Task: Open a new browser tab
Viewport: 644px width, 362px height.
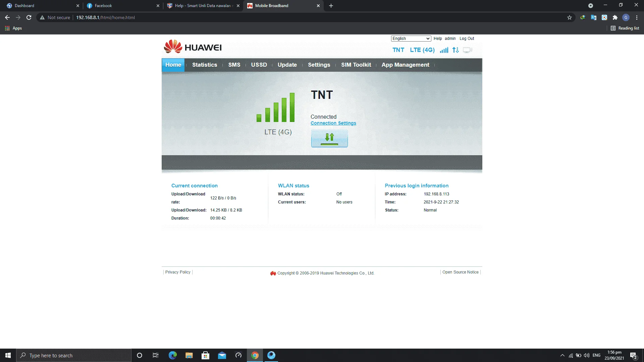Action: pyautogui.click(x=331, y=6)
